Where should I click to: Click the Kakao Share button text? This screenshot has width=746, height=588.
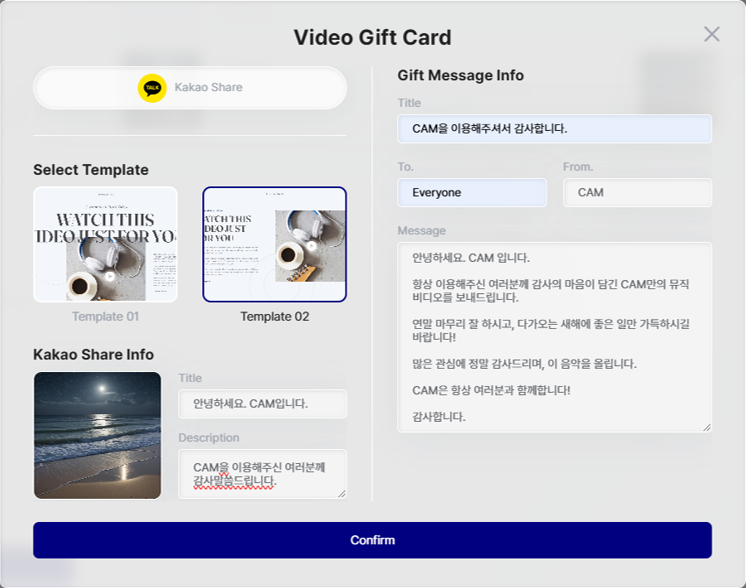tap(208, 88)
